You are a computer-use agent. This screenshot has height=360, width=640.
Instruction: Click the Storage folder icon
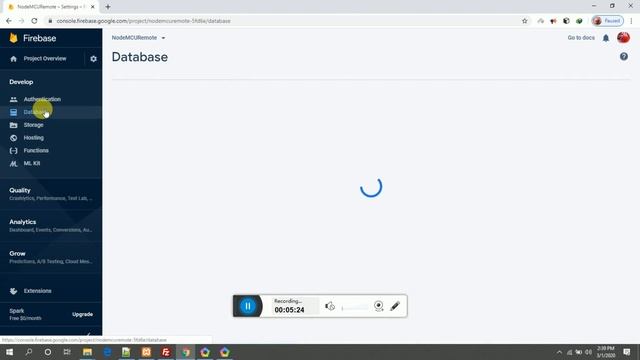(x=13, y=125)
